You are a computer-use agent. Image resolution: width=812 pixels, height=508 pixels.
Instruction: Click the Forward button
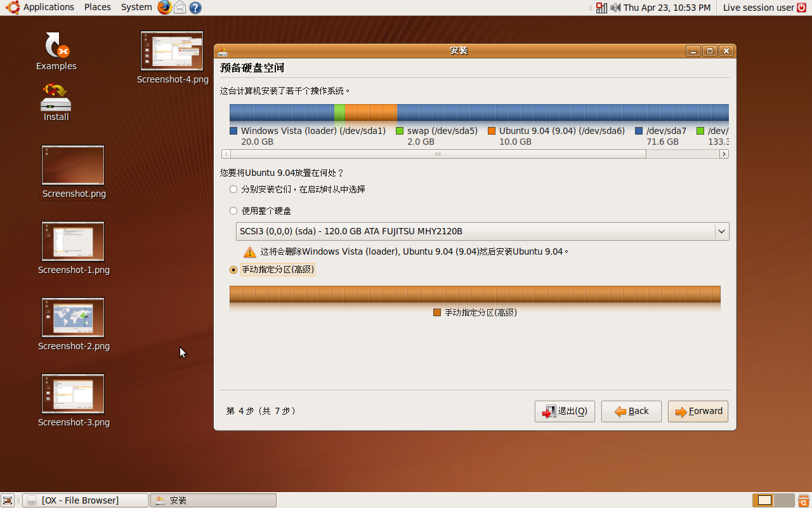pos(698,411)
